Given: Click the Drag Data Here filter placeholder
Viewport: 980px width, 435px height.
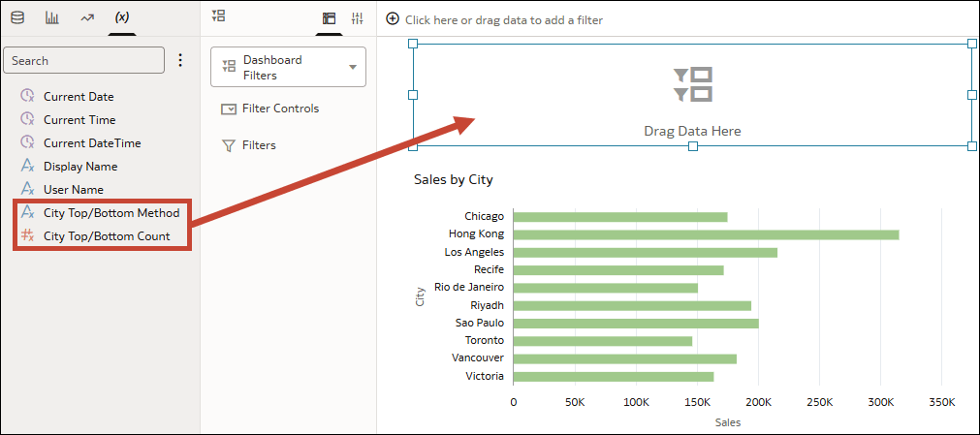Looking at the screenshot, I should [692, 95].
